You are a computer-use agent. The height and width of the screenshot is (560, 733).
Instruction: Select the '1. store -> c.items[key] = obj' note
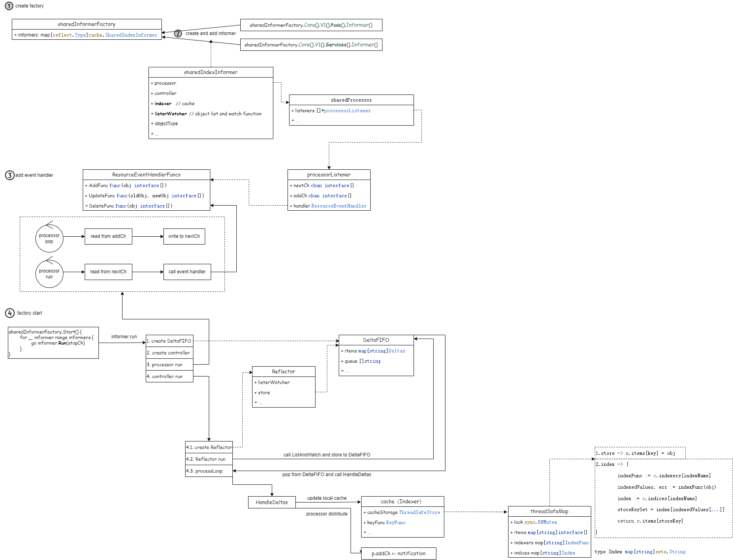(x=640, y=453)
